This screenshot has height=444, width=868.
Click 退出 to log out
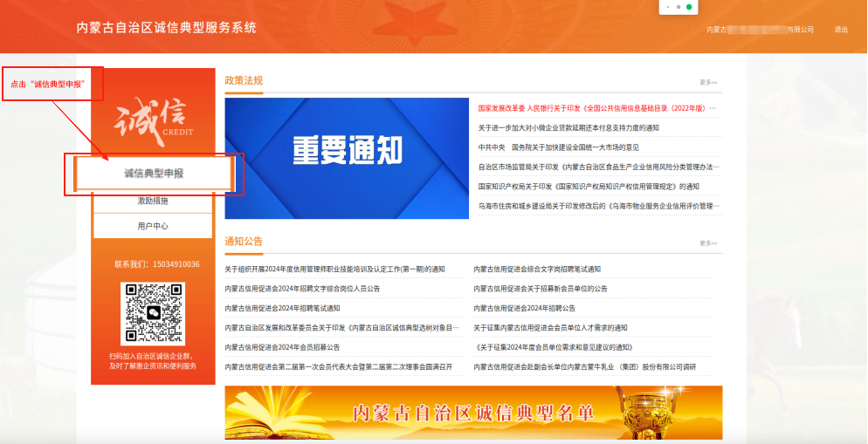(840, 30)
